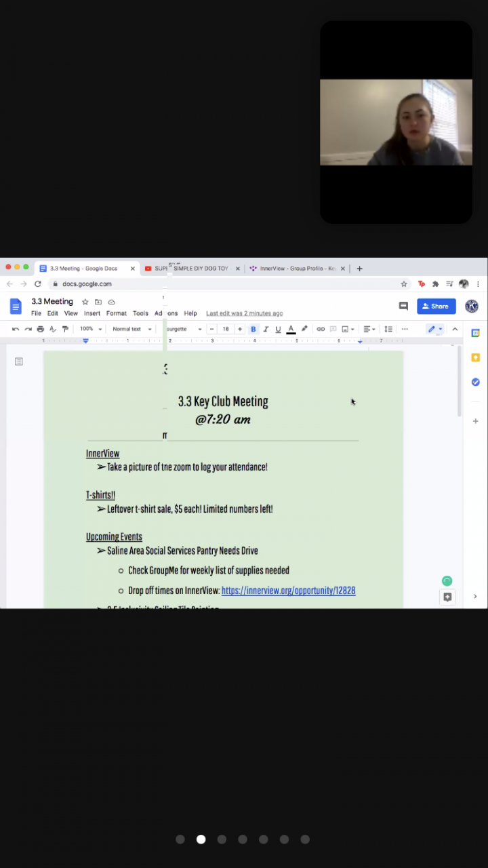
Task: Open the View menu
Action: (71, 313)
